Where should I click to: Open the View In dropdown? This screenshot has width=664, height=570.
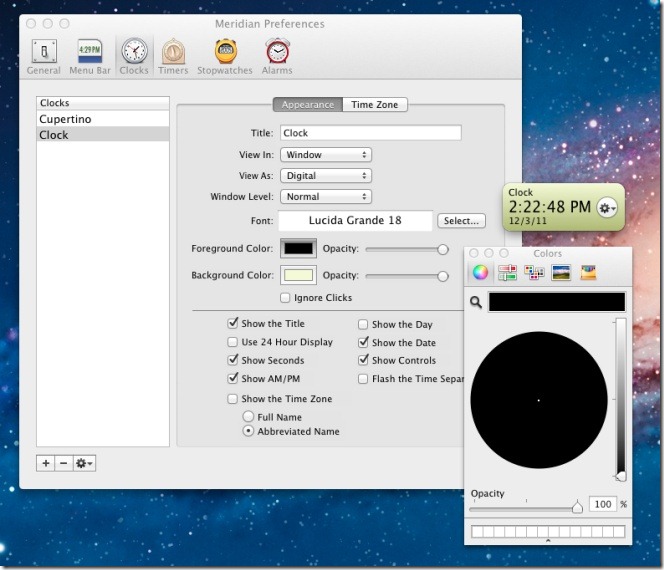pos(326,155)
